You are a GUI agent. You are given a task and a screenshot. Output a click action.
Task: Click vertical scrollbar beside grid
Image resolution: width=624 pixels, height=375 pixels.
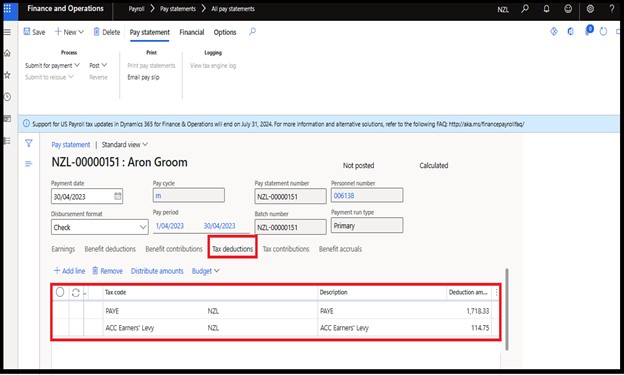pyautogui.click(x=507, y=310)
